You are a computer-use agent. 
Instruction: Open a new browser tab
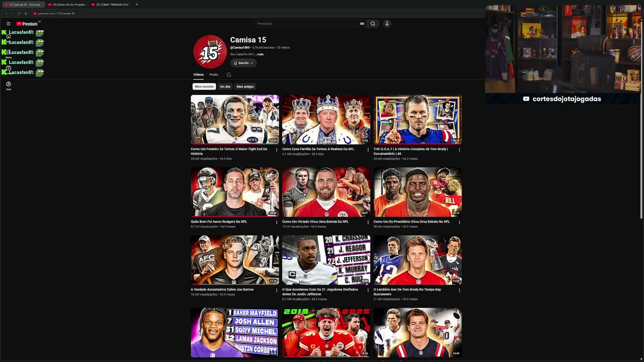click(x=137, y=5)
